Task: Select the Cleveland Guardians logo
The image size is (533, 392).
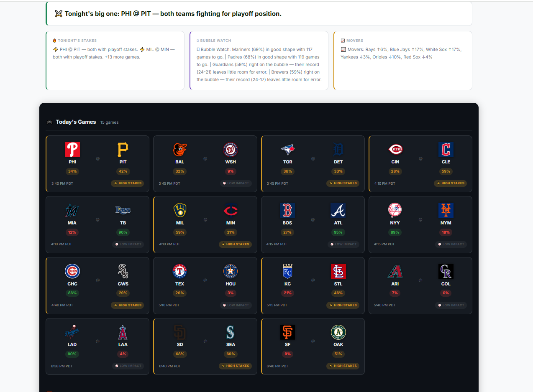Action: (446, 150)
